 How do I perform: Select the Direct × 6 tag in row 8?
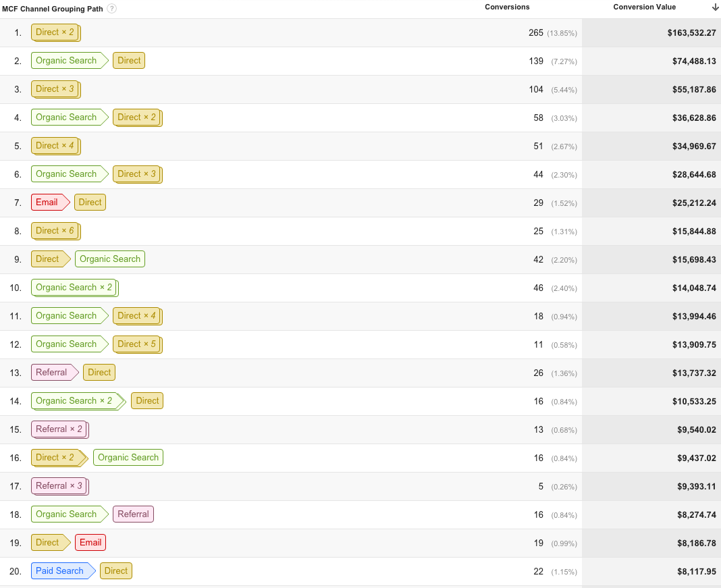(x=55, y=231)
